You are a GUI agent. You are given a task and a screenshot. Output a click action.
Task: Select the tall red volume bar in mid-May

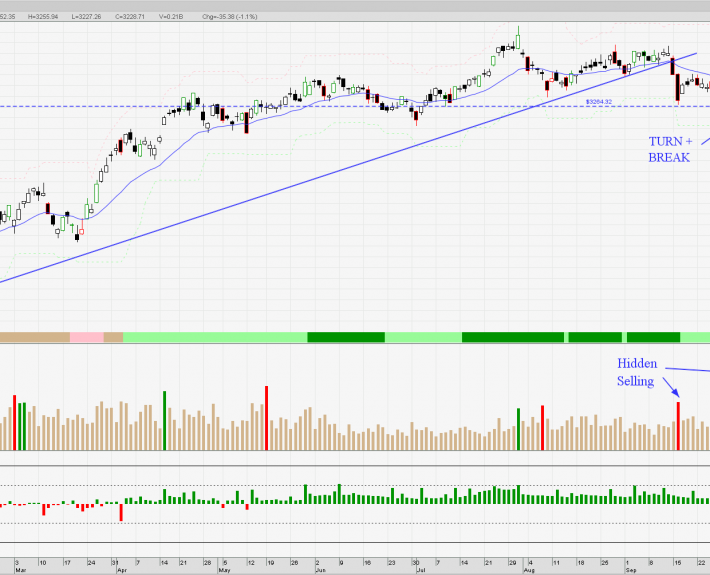click(266, 418)
